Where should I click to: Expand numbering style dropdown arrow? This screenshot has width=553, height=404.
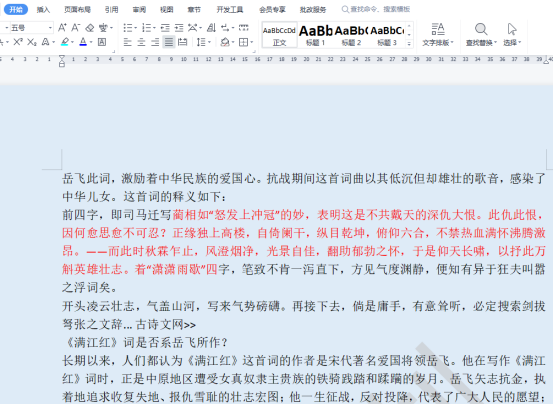click(x=154, y=28)
